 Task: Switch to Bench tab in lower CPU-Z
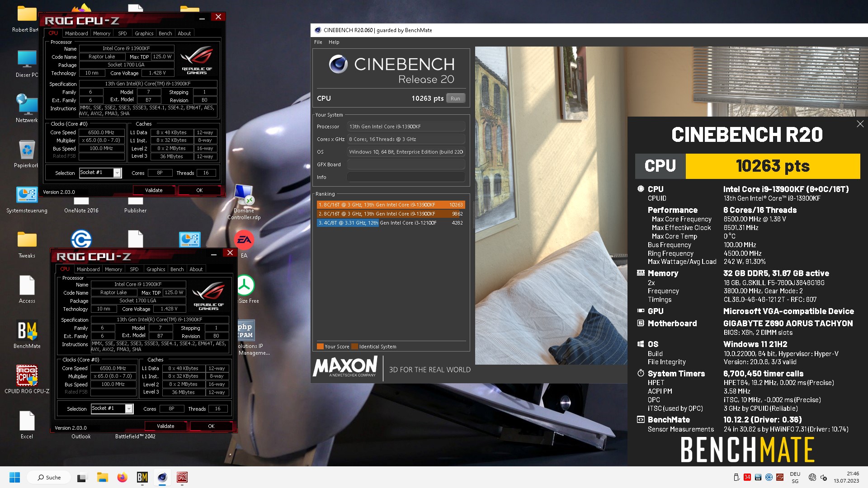point(177,269)
